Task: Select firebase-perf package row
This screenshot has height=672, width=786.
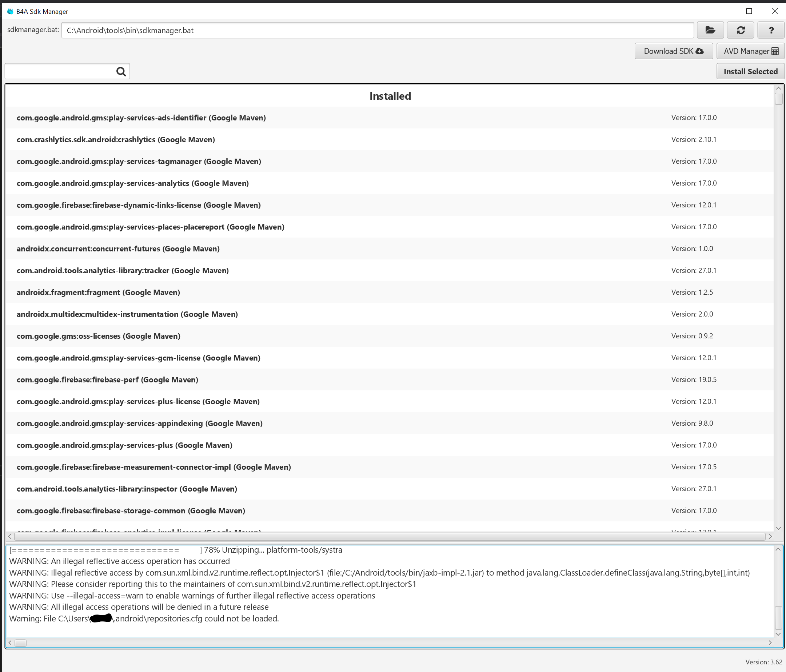Action: [390, 379]
